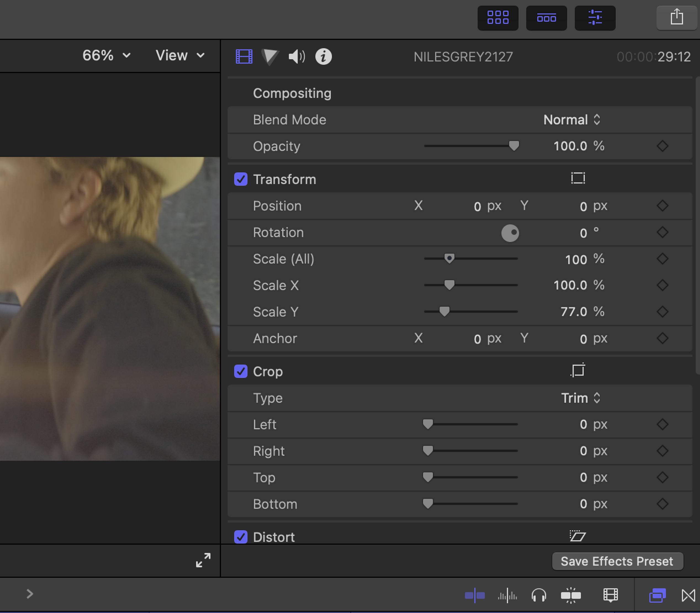Expand the viewer to full screen

[x=203, y=560]
